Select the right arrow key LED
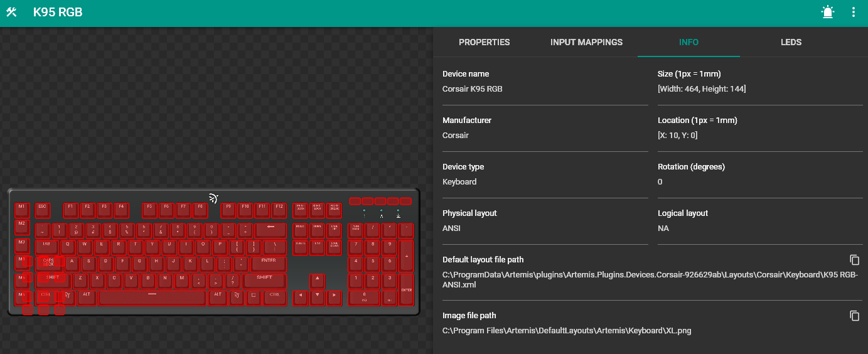Viewport: 868px width, 354px height. click(335, 298)
